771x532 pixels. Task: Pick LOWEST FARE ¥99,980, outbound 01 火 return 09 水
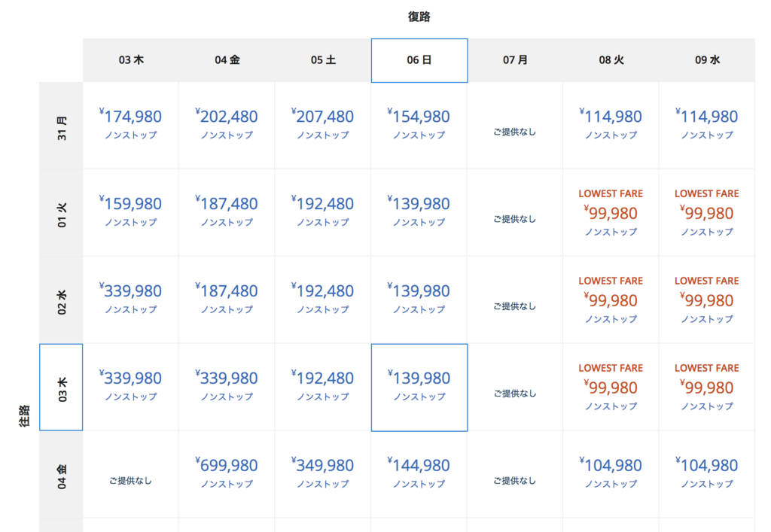click(x=707, y=213)
